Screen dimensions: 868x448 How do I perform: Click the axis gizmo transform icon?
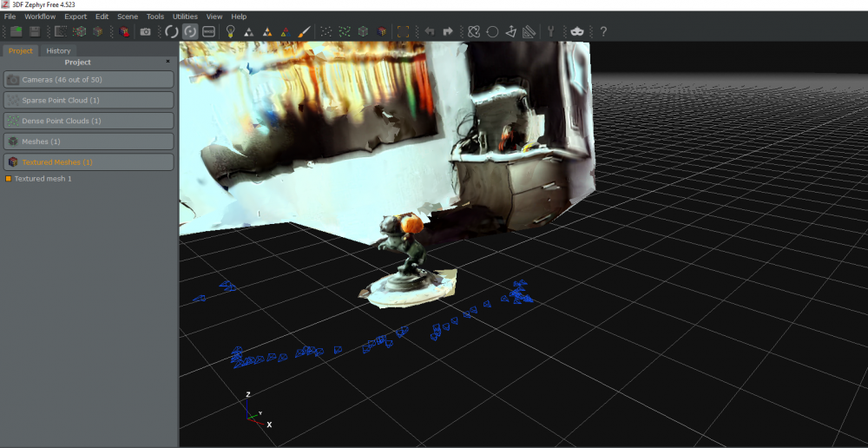coord(511,31)
